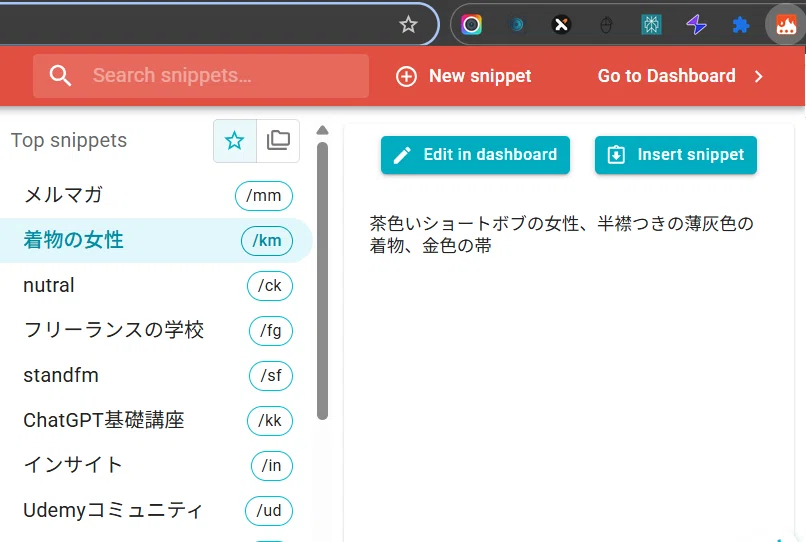Click the snippet list scrollbar thumb

[322, 281]
